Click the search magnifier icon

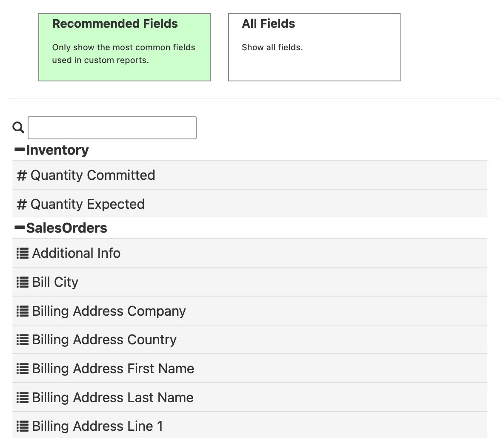18,127
